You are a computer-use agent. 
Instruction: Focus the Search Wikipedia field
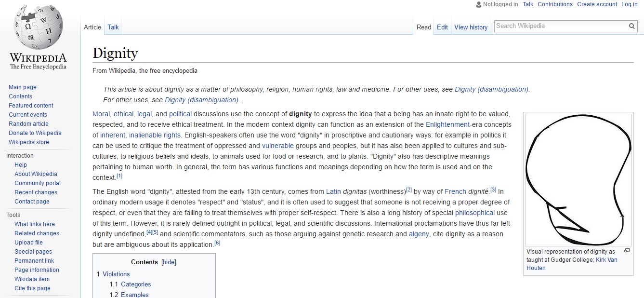(x=561, y=26)
